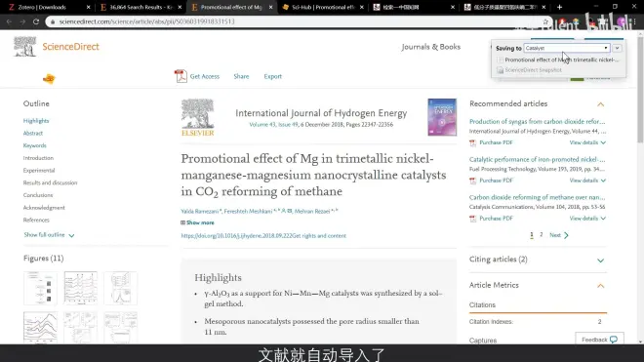Click the browser forward arrow

[x=22, y=21]
